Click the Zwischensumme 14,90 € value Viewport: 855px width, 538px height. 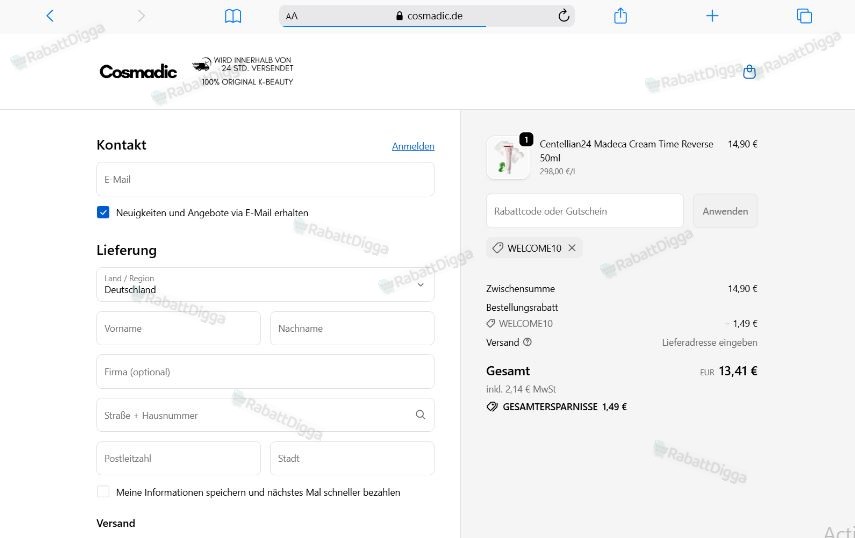742,288
